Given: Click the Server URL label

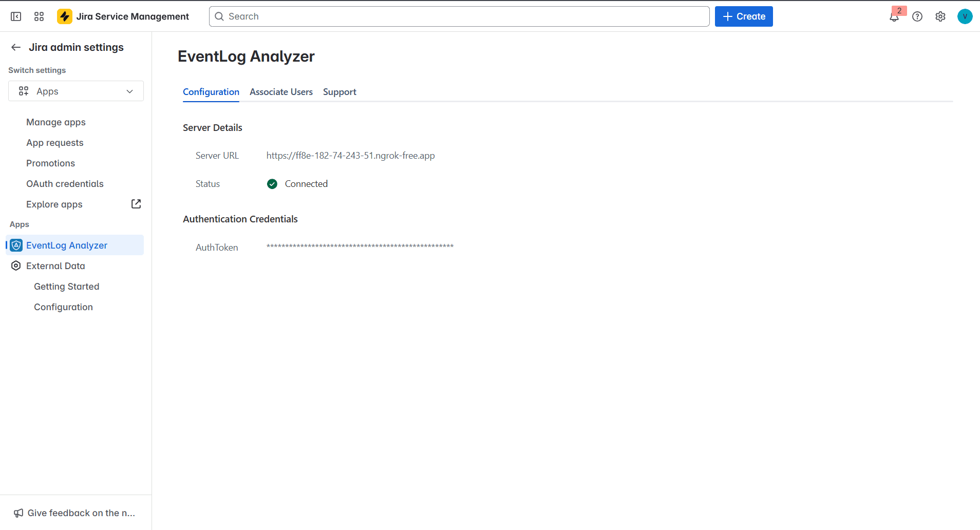Looking at the screenshot, I should tap(217, 156).
